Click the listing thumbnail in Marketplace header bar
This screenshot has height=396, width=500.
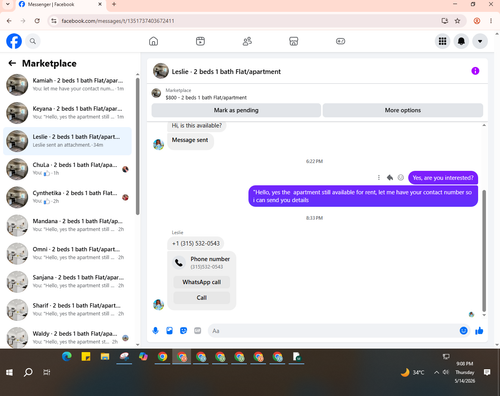pos(156,93)
